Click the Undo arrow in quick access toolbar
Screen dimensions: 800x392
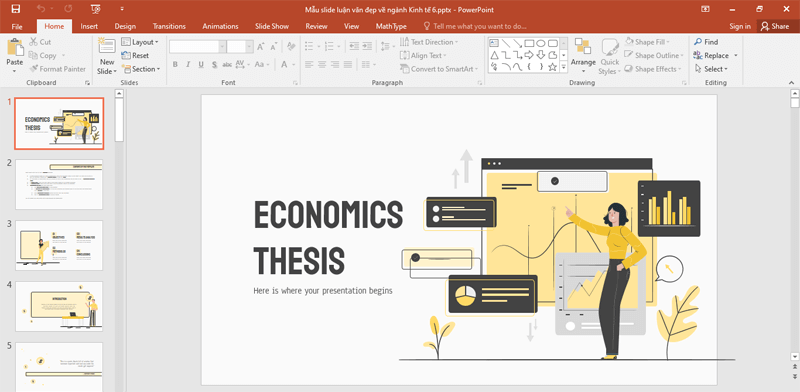[x=41, y=9]
